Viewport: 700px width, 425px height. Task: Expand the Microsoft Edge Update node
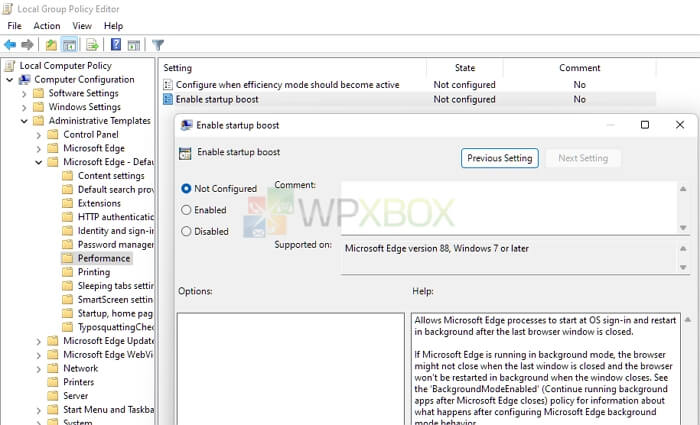39,342
